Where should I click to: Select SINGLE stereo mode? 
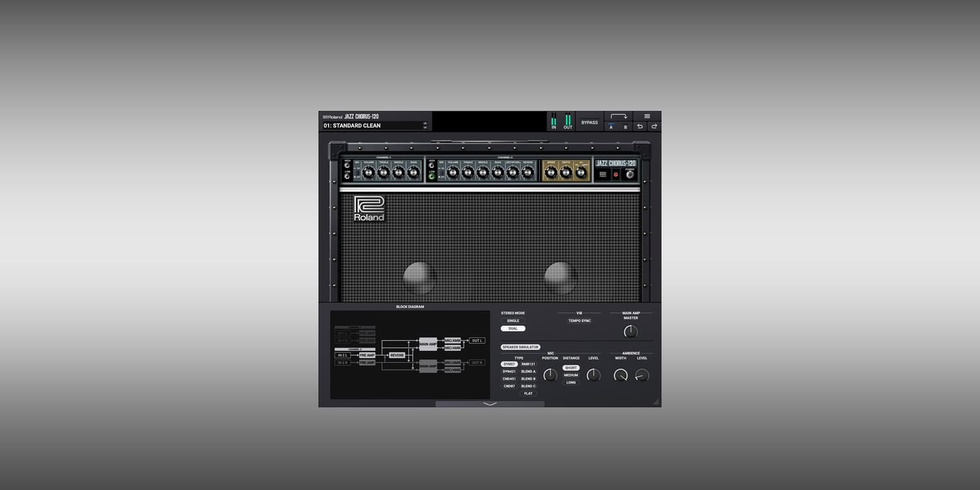(513, 321)
